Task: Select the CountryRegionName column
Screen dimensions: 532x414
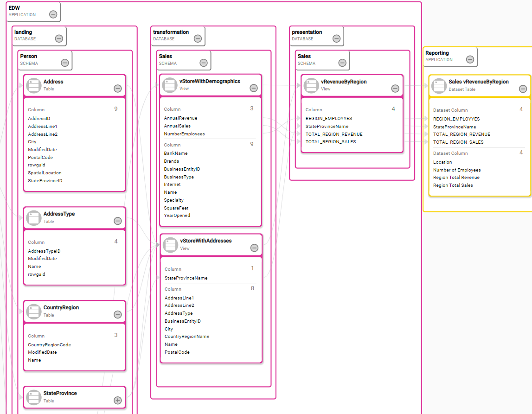Action: 187,337
